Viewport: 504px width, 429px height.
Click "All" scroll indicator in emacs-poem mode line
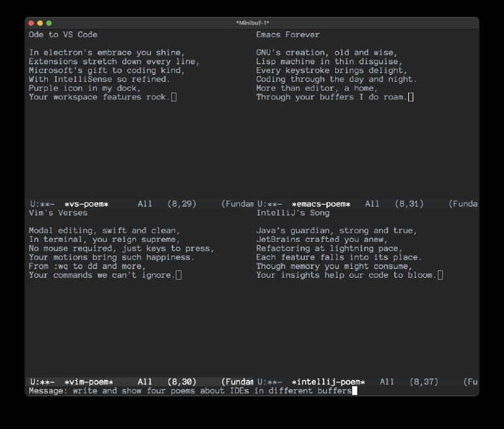(372, 204)
